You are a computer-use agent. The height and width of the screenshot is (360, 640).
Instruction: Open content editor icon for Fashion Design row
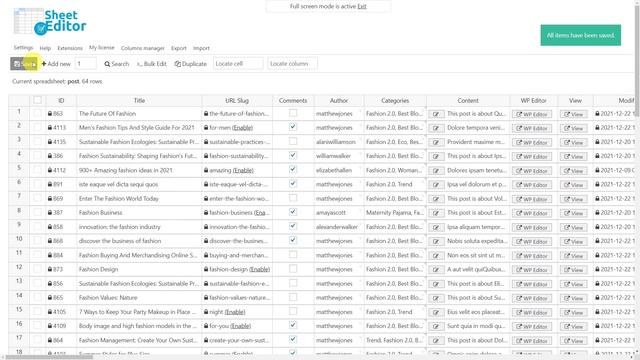click(x=436, y=270)
